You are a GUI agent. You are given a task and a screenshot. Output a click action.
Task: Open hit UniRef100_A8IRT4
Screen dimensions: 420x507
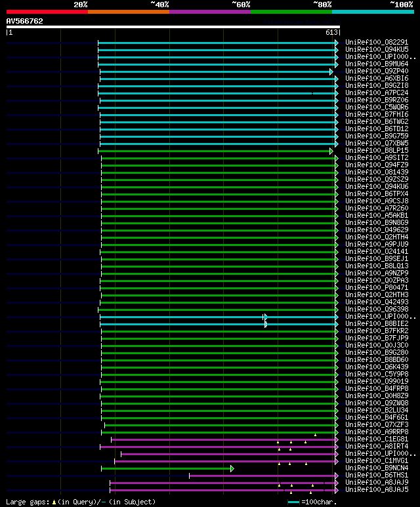pyautogui.click(x=377, y=446)
